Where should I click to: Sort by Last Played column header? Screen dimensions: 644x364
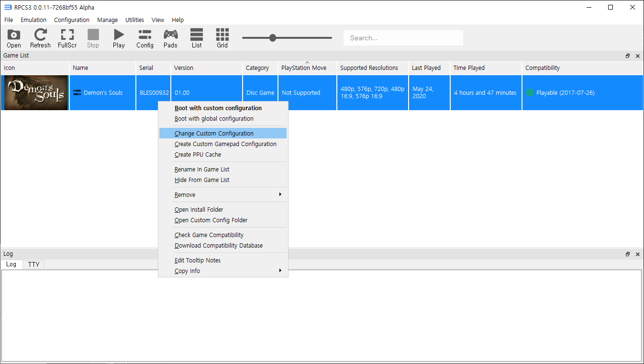(429, 68)
